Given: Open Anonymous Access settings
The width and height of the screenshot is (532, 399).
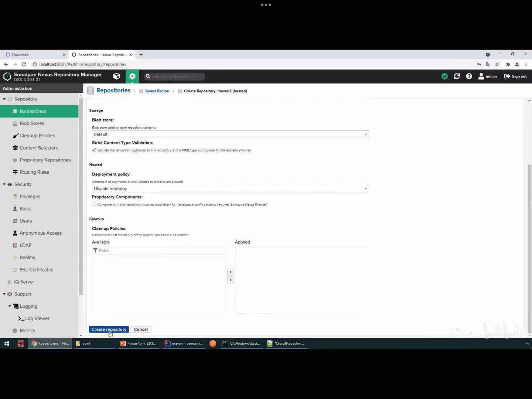Looking at the screenshot, I should (x=41, y=233).
